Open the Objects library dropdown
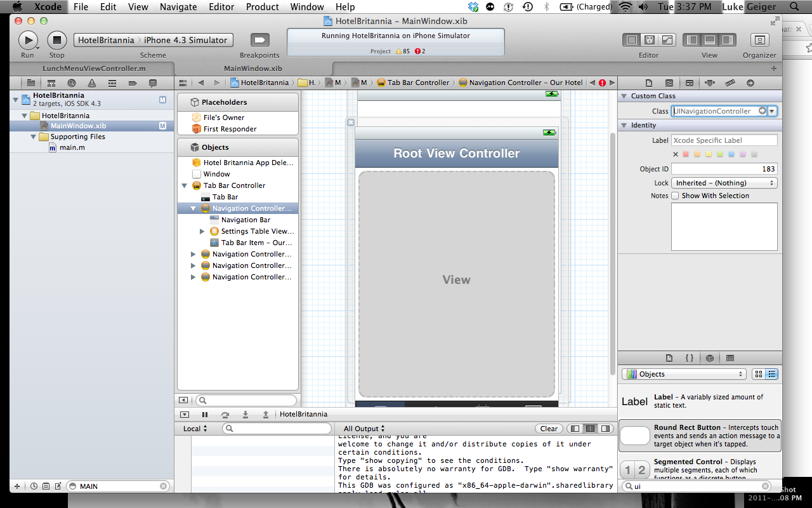 684,374
